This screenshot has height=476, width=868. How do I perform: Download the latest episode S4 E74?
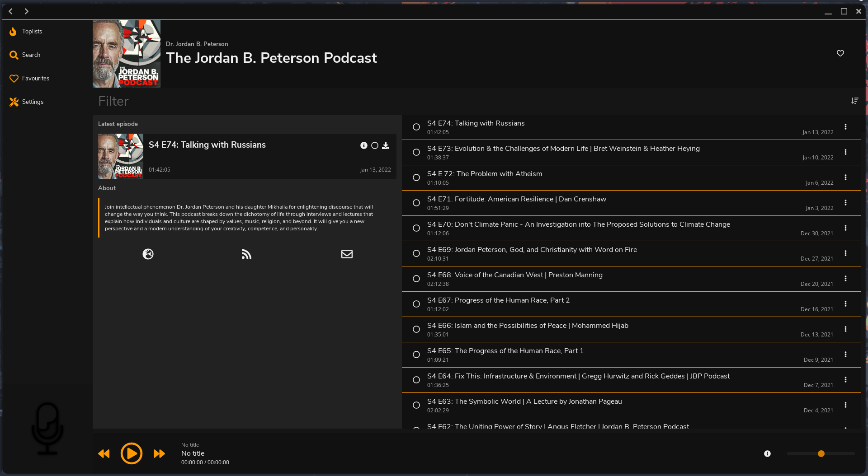[386, 145]
